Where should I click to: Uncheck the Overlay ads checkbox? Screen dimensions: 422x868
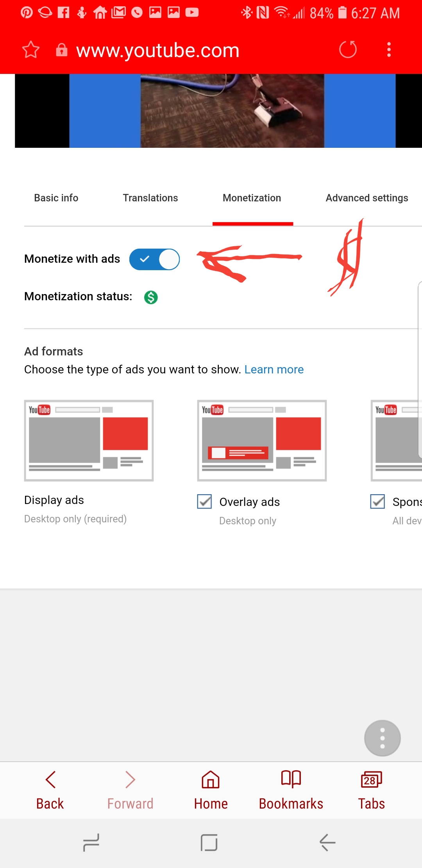(204, 501)
